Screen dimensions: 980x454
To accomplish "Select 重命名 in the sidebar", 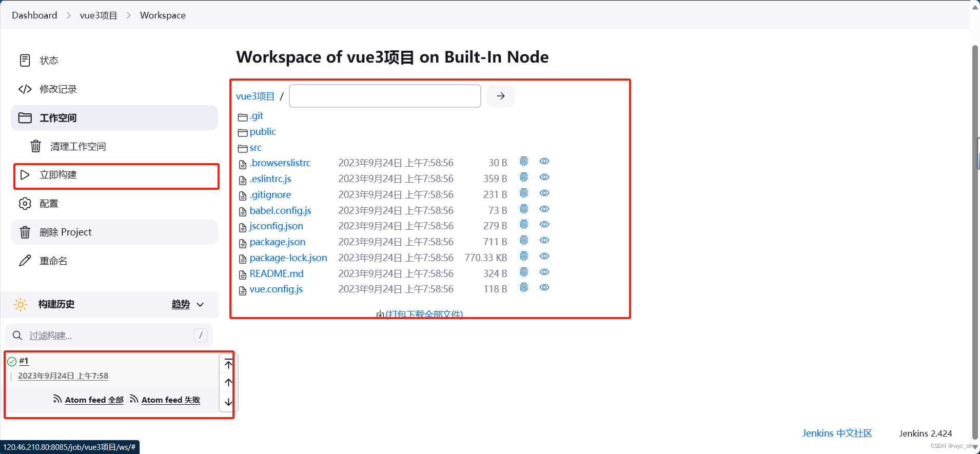I will [x=114, y=261].
